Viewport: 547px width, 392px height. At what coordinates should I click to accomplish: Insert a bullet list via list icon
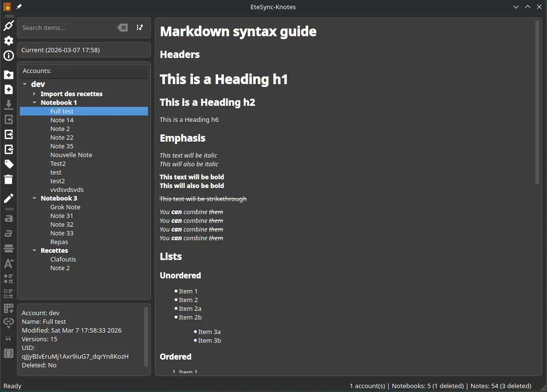coord(9,279)
